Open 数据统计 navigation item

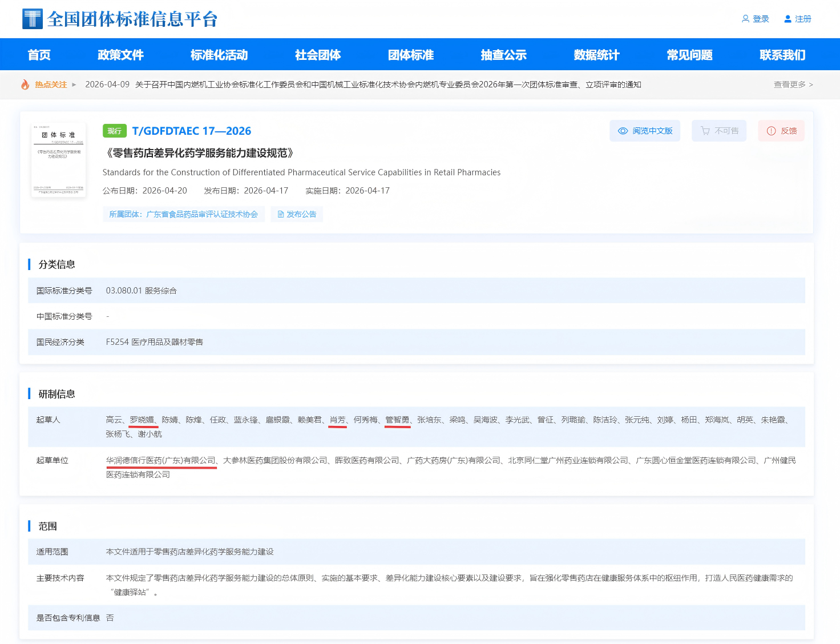[597, 55]
